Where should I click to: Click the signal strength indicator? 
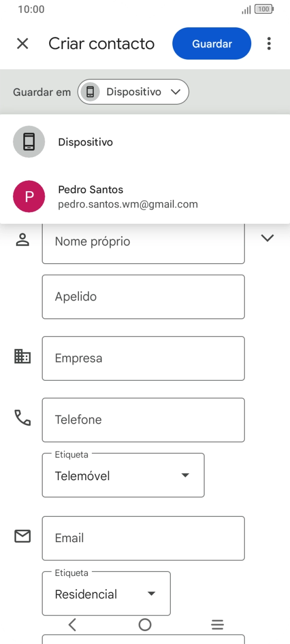pos(246,9)
